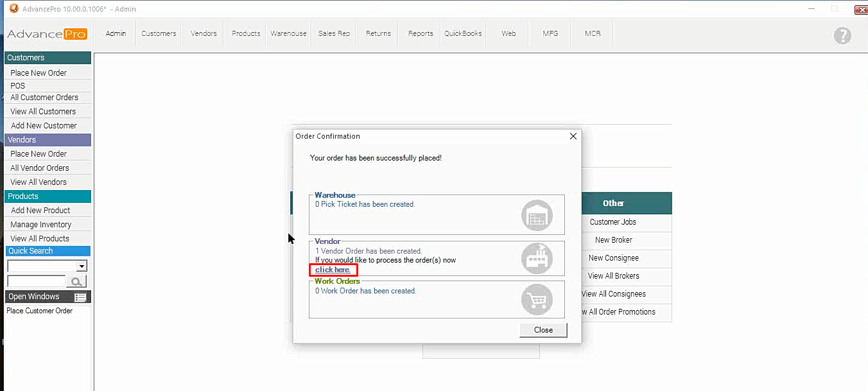Image resolution: width=868 pixels, height=391 pixels.
Task: Select Place New Order under Customers
Action: click(39, 73)
